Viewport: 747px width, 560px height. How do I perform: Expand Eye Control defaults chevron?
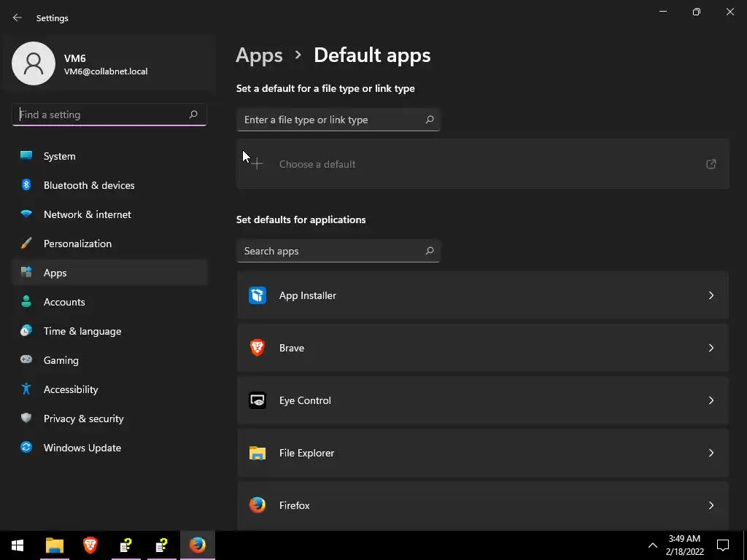click(x=711, y=400)
